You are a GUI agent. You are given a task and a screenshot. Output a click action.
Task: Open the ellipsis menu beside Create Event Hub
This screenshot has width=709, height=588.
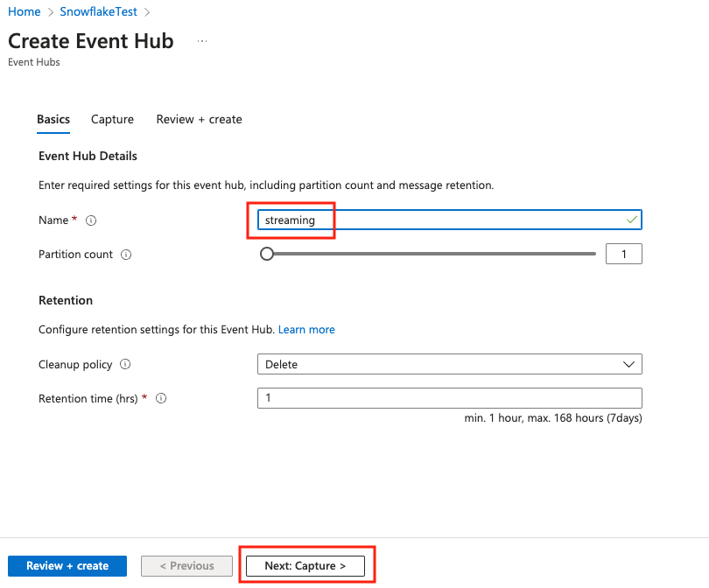(202, 41)
